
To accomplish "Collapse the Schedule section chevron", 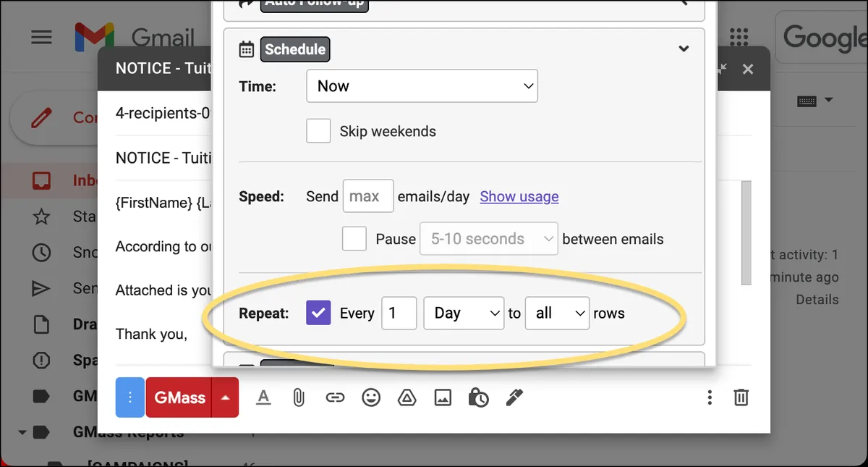I will coord(683,49).
